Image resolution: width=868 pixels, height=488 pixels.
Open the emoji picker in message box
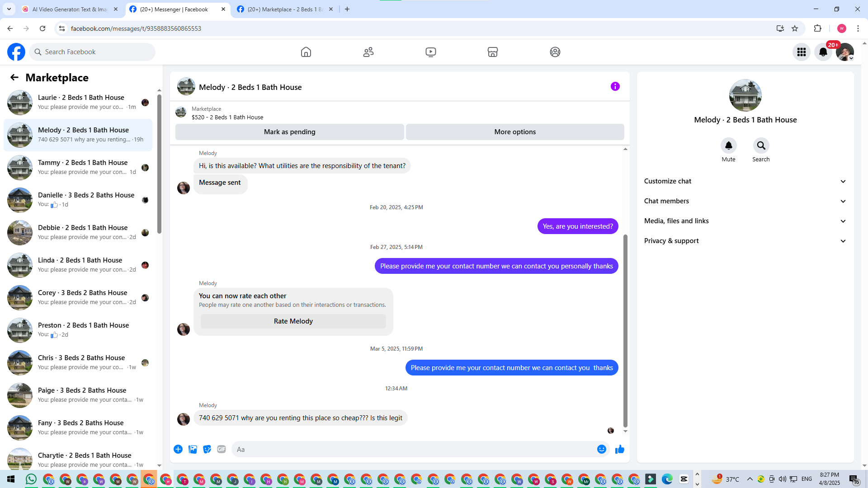click(601, 449)
